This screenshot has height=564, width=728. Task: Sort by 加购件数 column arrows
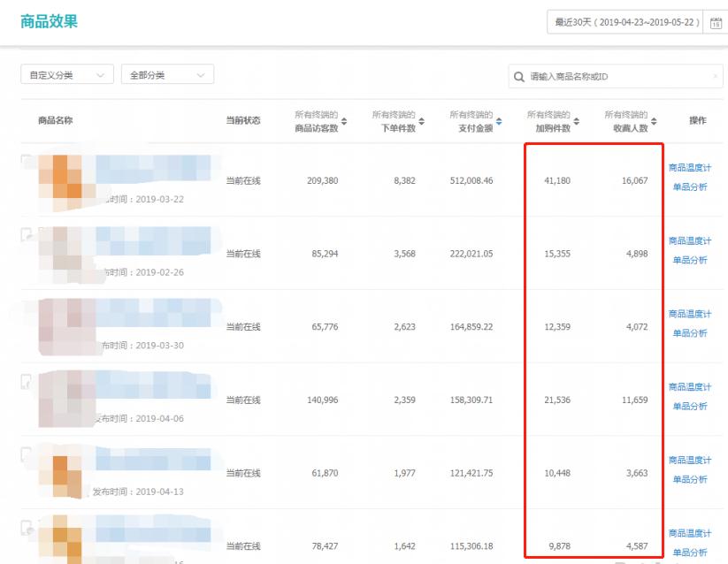tap(577, 121)
